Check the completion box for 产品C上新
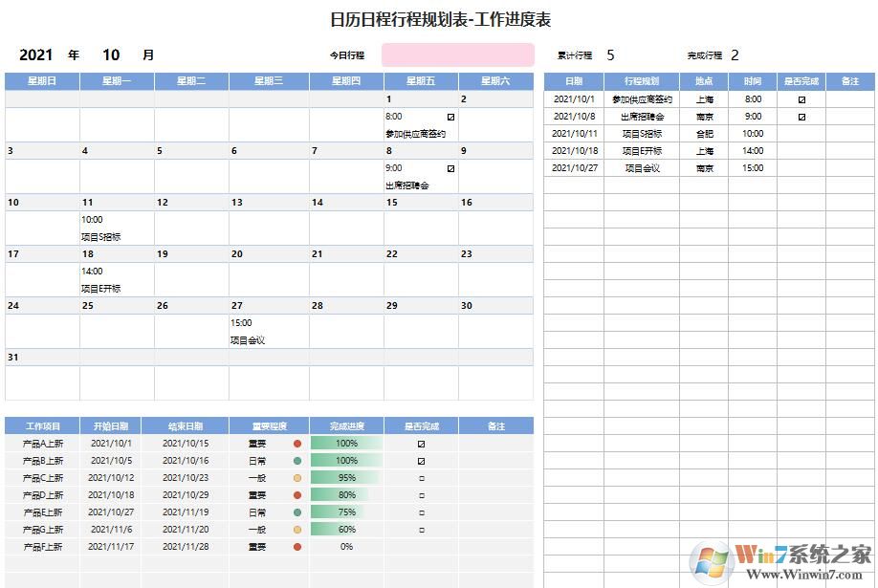This screenshot has height=588, width=878. click(422, 477)
